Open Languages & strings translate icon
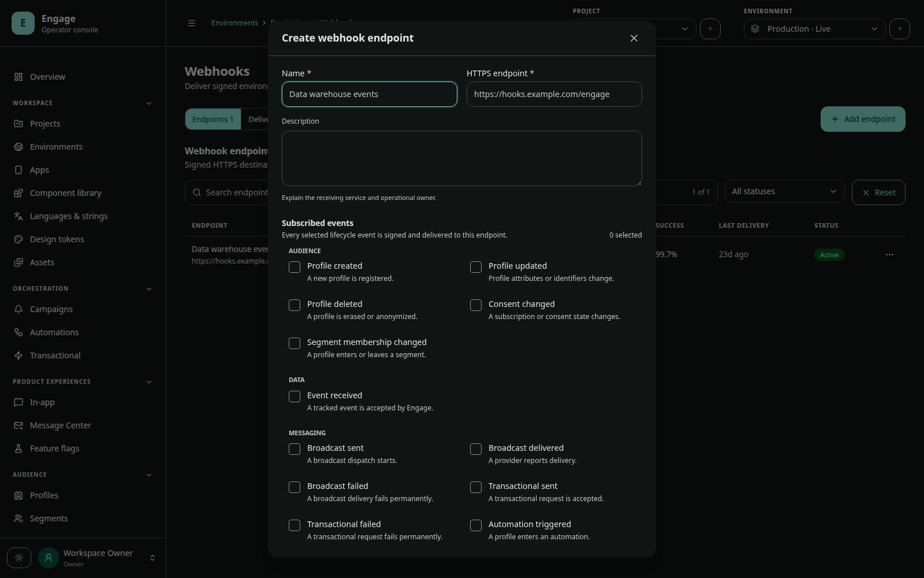The width and height of the screenshot is (924, 578). tap(18, 216)
